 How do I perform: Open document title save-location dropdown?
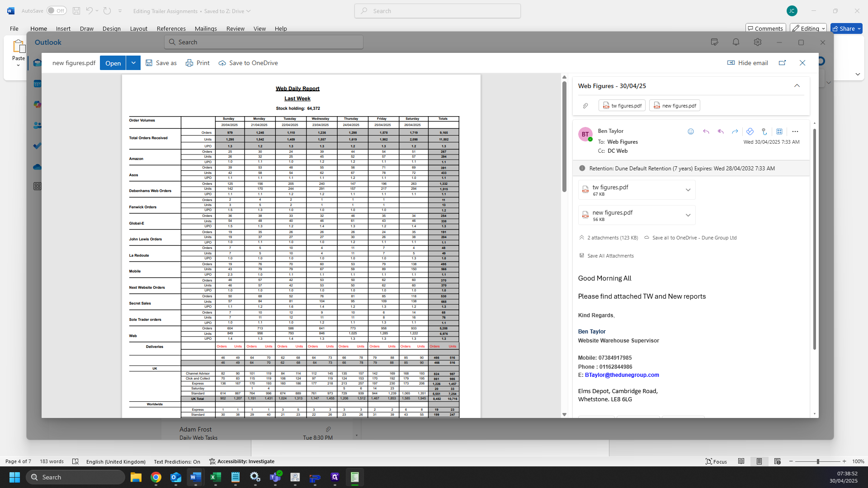pos(248,11)
